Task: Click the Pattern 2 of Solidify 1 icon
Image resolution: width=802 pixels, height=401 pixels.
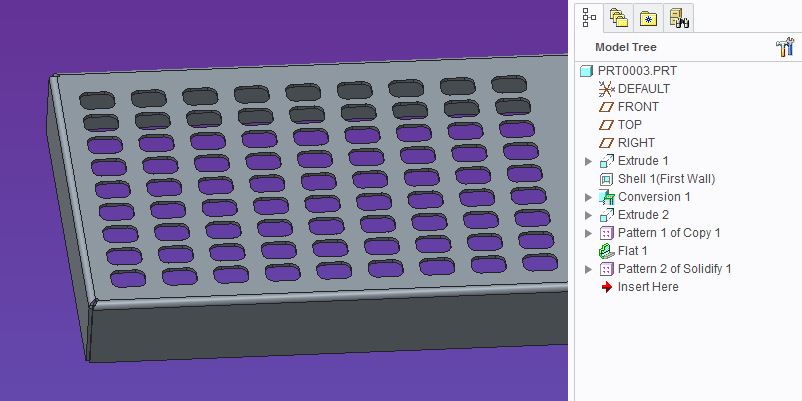Action: pyautogui.click(x=607, y=269)
